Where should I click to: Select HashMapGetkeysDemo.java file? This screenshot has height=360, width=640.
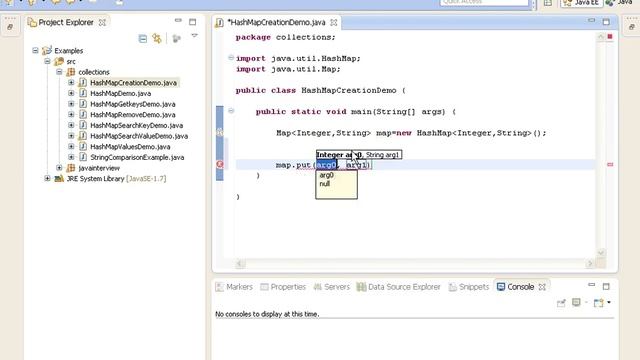pos(133,104)
